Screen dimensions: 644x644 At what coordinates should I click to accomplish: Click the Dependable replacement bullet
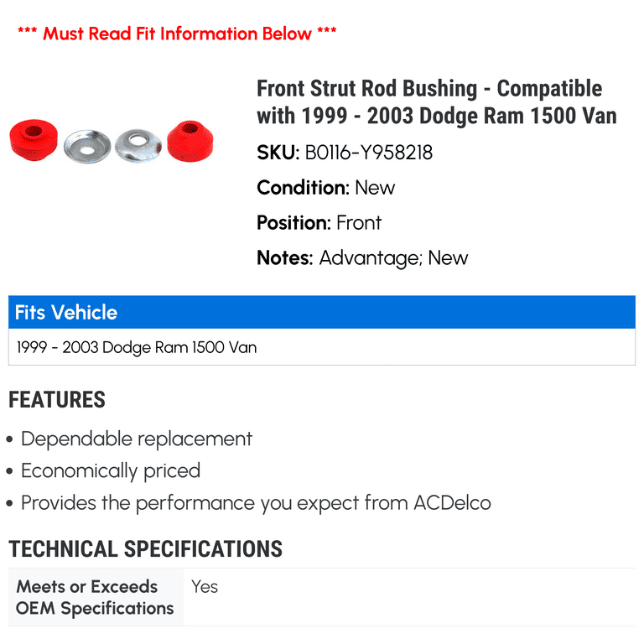point(137,439)
